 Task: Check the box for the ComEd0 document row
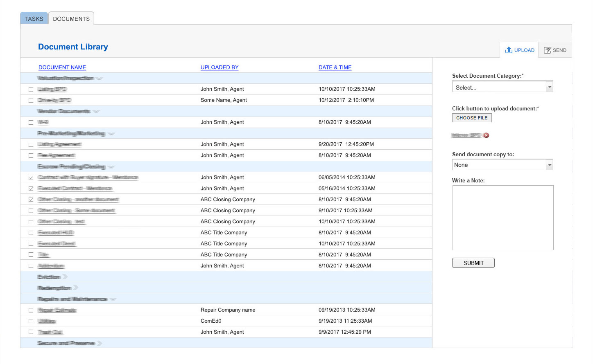click(x=31, y=321)
